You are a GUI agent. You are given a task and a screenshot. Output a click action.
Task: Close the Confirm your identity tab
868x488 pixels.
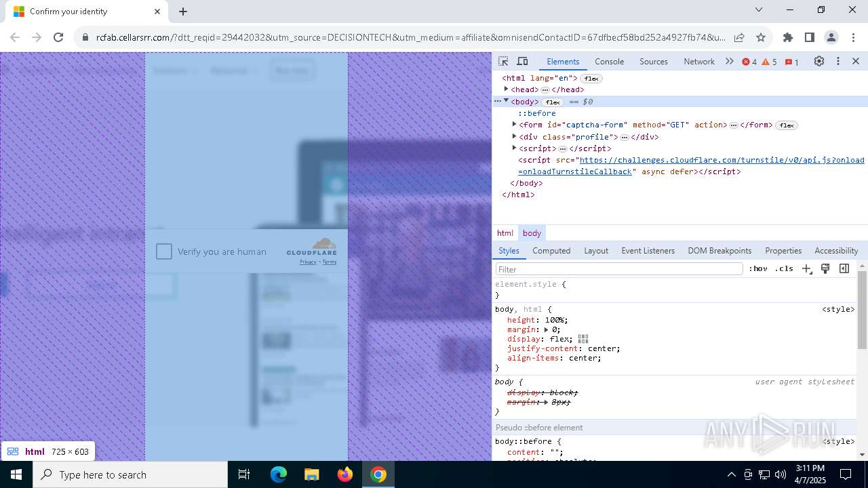click(x=157, y=12)
